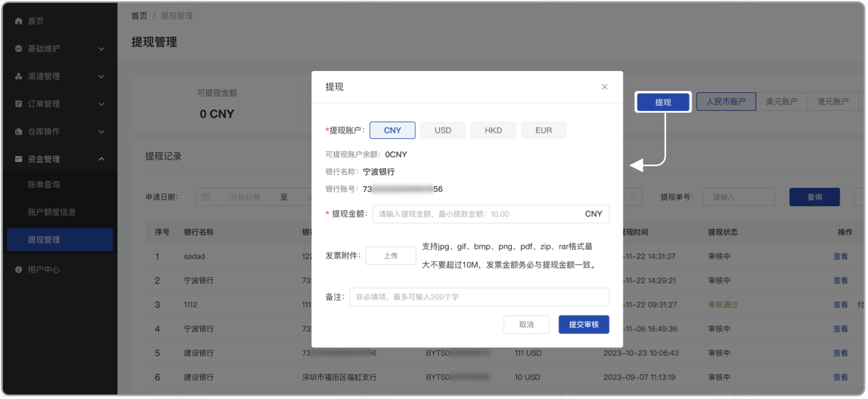
Task: Click the 基础维护 maintenance icon
Action: (19, 49)
